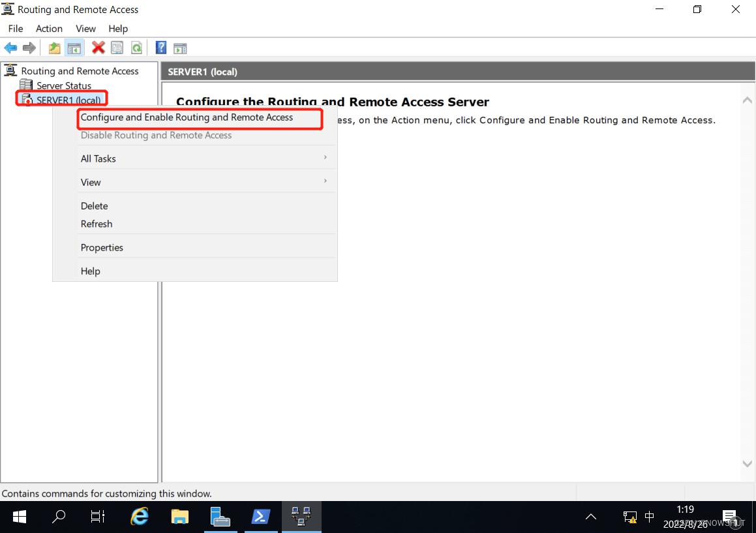Open taskbar Search magnifier
The width and height of the screenshot is (756, 533).
(59, 517)
